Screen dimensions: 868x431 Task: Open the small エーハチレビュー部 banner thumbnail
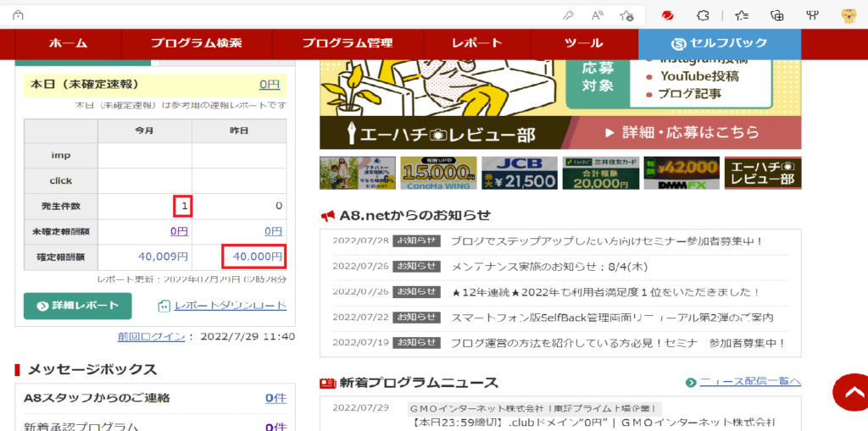[763, 174]
